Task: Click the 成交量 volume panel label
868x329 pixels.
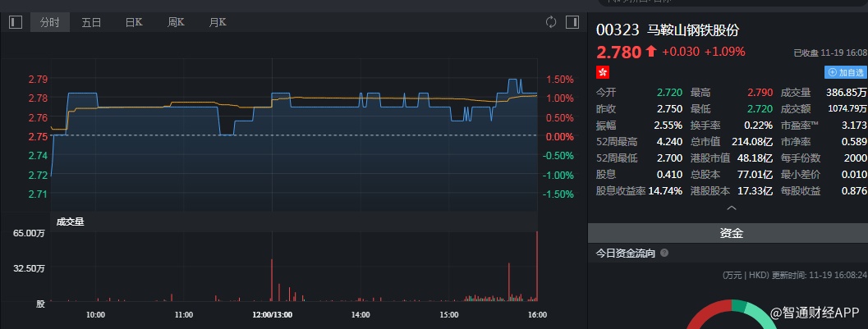Action: click(x=70, y=221)
